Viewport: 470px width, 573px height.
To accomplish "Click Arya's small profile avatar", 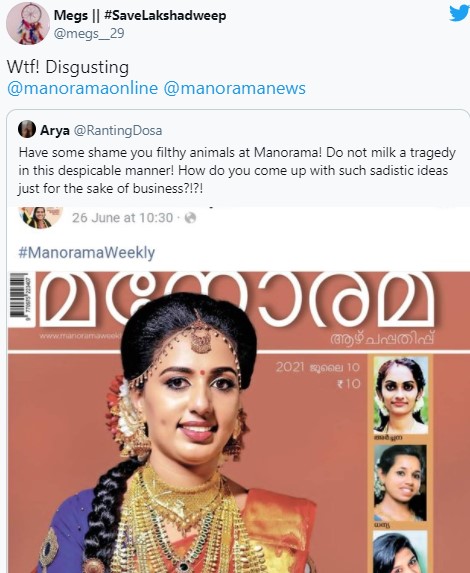I will [x=27, y=129].
